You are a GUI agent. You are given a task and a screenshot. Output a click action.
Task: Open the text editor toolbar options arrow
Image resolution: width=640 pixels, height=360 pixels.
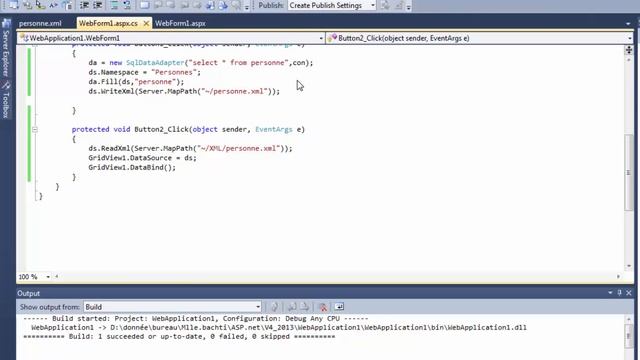click(x=247, y=7)
